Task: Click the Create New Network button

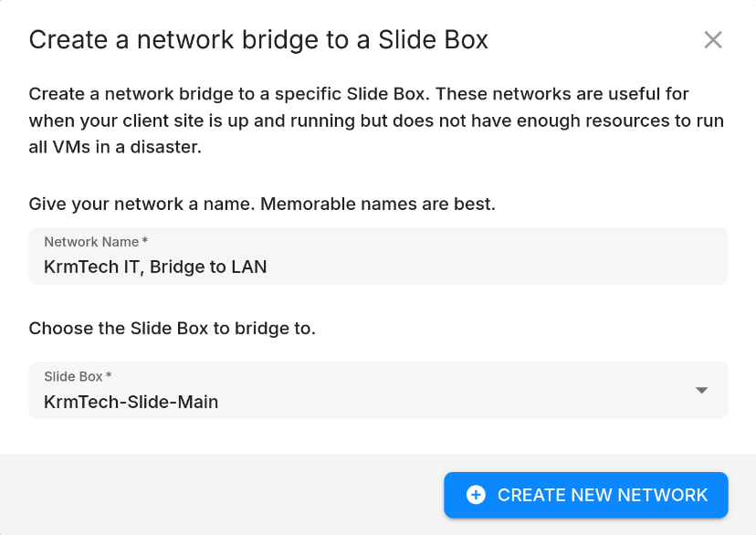Action: pos(586,495)
